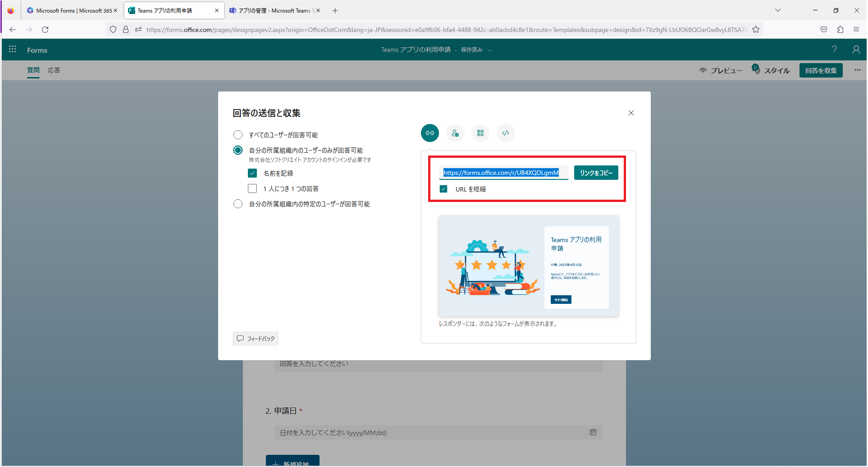Open フィードバック button
The width and height of the screenshot is (868, 467).
(x=256, y=339)
